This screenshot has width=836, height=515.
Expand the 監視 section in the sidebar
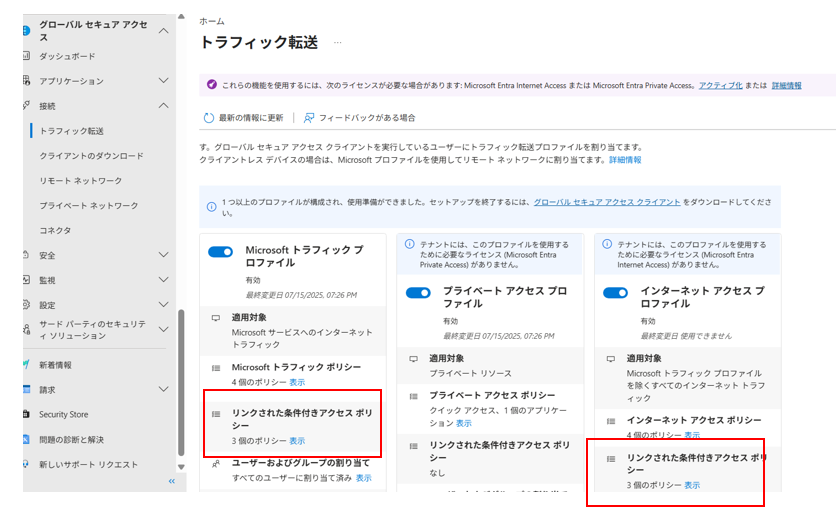(x=164, y=280)
